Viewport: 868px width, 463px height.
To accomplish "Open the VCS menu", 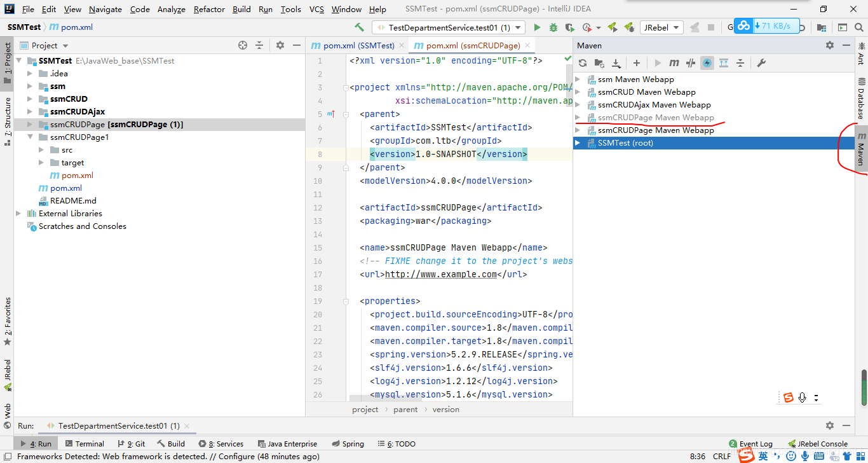I will pos(316,9).
